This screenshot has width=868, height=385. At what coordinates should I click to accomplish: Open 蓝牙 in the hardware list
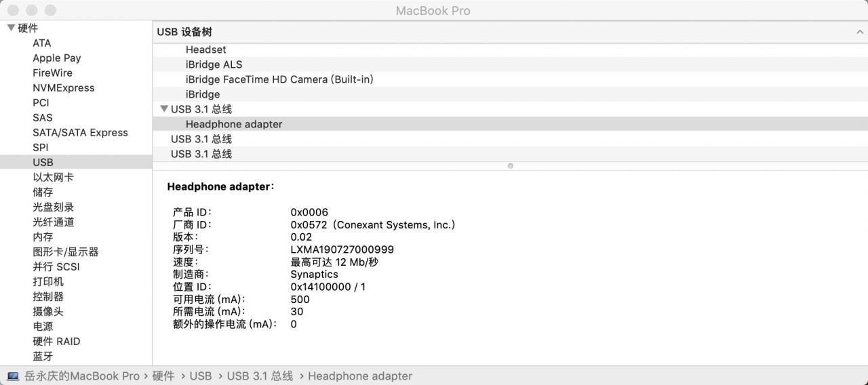(43, 356)
